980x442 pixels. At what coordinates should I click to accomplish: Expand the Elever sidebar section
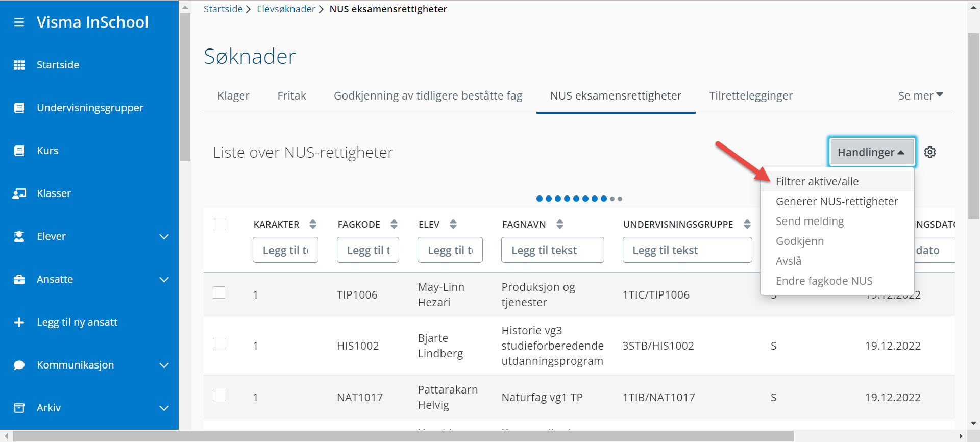(164, 236)
